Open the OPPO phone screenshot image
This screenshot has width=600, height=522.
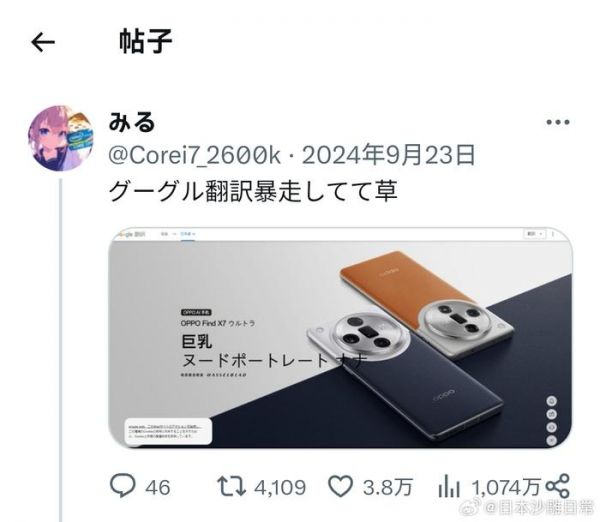(340, 338)
